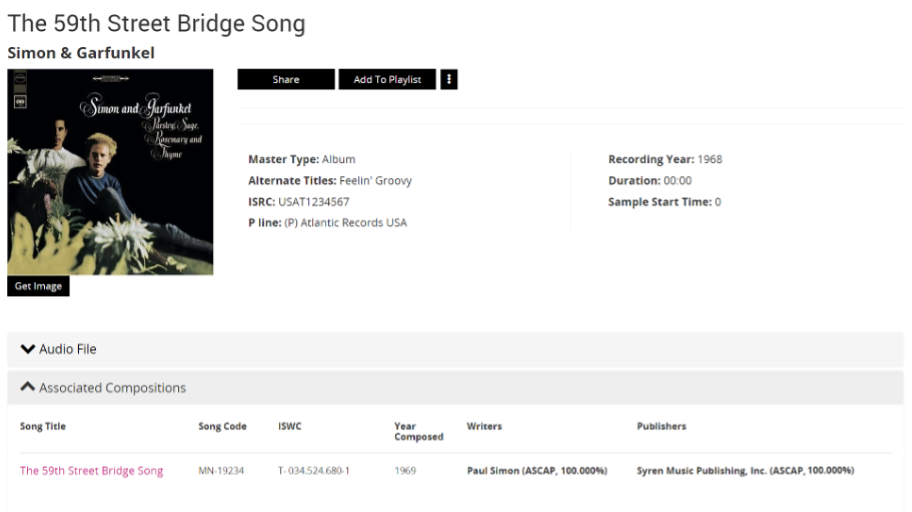Click the Simon & Garfunkel artist name
The height and width of the screenshot is (512, 912).
point(81,53)
